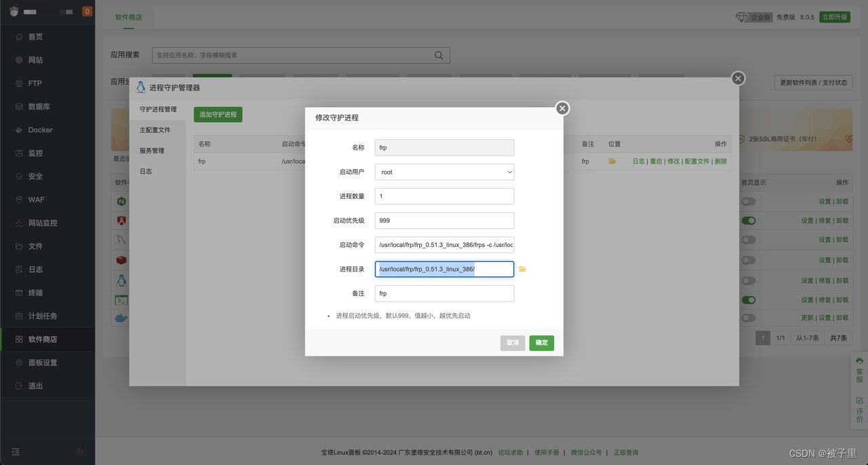Close the 修改守护进程 dialog
The height and width of the screenshot is (465, 868).
(562, 109)
